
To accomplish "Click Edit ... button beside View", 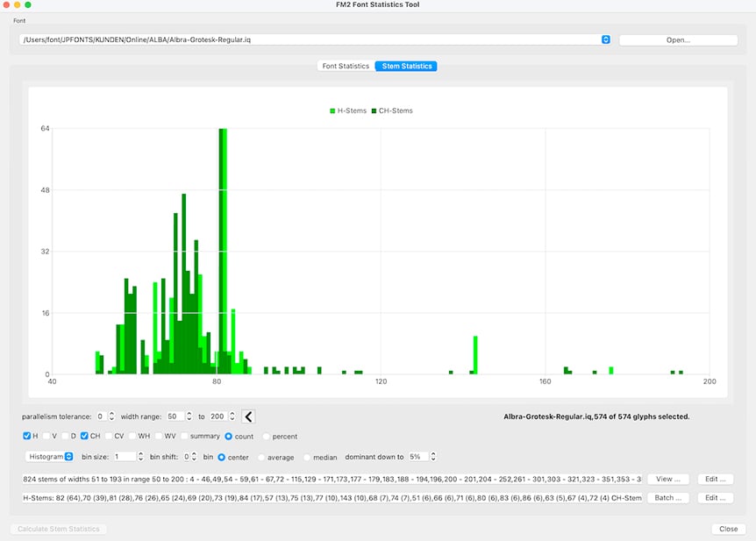I will (x=715, y=479).
